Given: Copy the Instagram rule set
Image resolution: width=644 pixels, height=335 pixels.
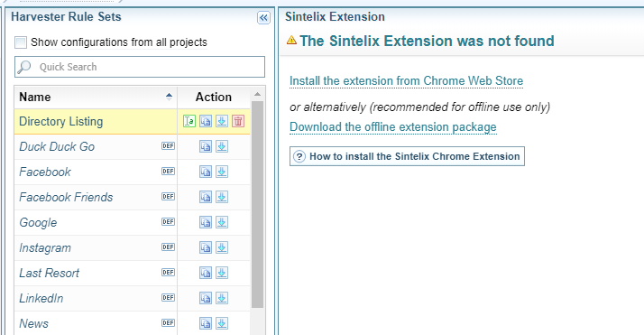Looking at the screenshot, I should click(x=206, y=247).
